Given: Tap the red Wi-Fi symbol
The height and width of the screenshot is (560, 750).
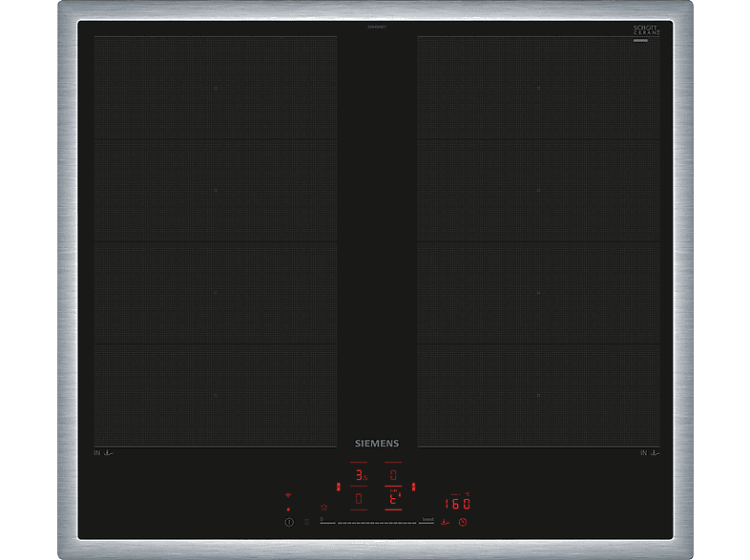Looking at the screenshot, I should point(288,495).
